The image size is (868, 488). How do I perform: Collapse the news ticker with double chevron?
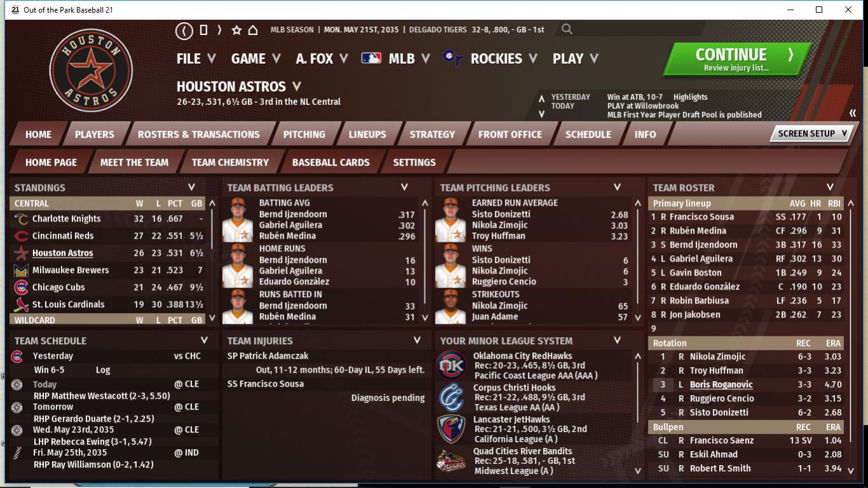coord(852,113)
